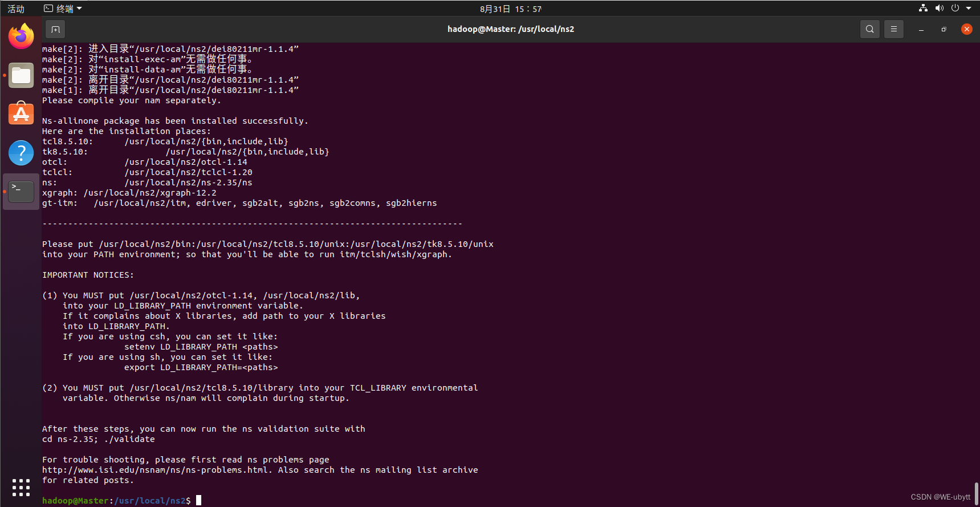
Task: Click at the shell prompt cursor
Action: coord(199,501)
